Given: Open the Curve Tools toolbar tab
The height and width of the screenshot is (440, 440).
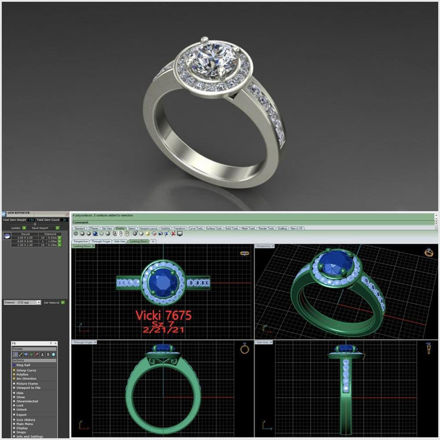Looking at the screenshot, I should (x=196, y=228).
